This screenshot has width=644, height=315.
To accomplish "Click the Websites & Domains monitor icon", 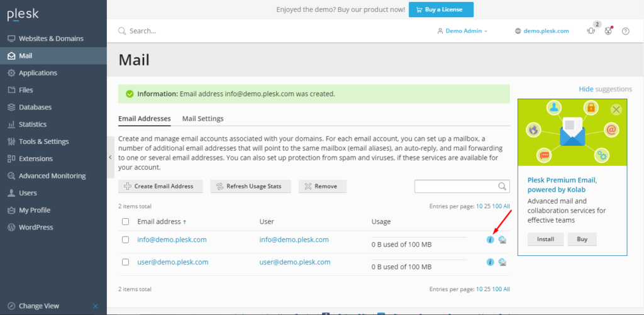I will pos(11,38).
